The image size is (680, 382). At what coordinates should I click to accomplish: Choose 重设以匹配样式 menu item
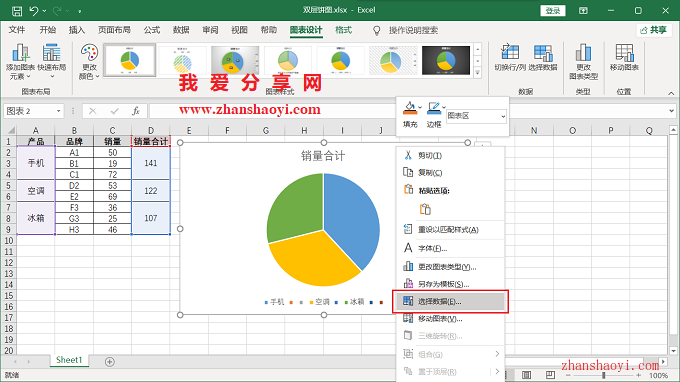tap(450, 229)
